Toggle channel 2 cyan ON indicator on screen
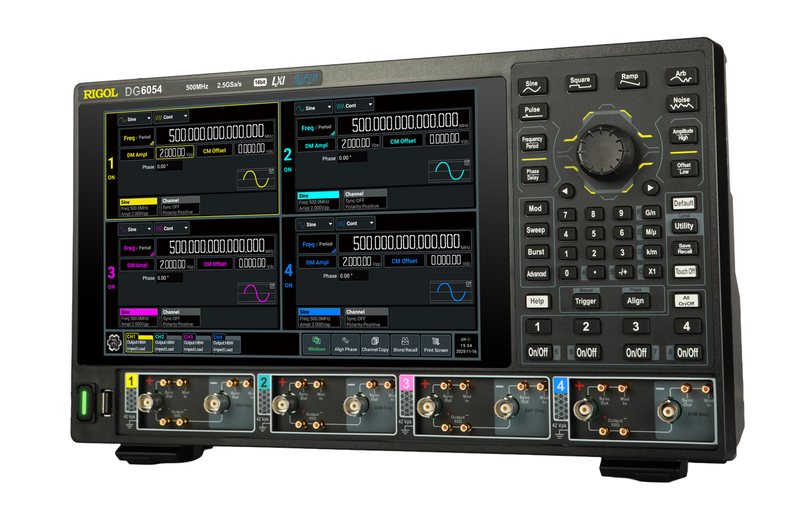The image size is (812, 514). [x=288, y=169]
